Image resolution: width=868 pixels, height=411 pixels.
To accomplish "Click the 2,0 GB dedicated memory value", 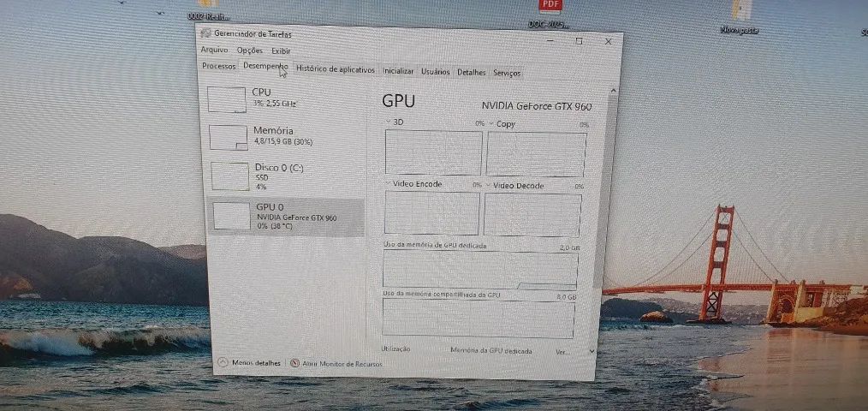I will click(569, 247).
